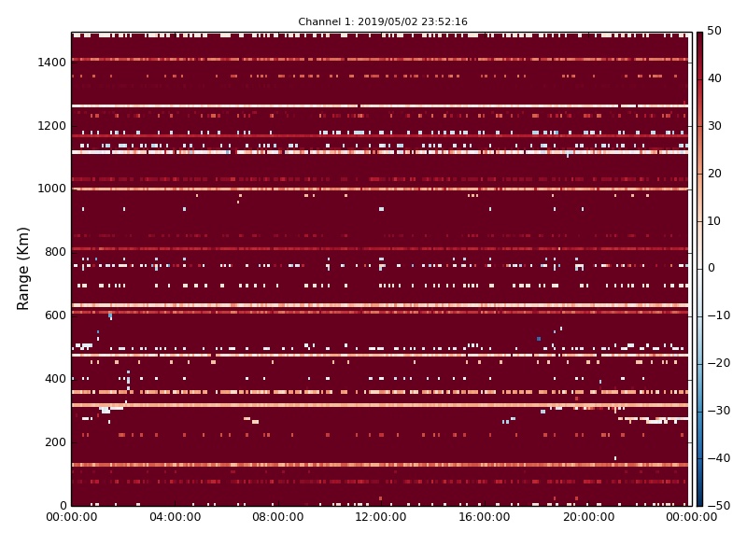Click the colorbar tick label 20
This screenshot has width=747, height=560.
[714, 174]
